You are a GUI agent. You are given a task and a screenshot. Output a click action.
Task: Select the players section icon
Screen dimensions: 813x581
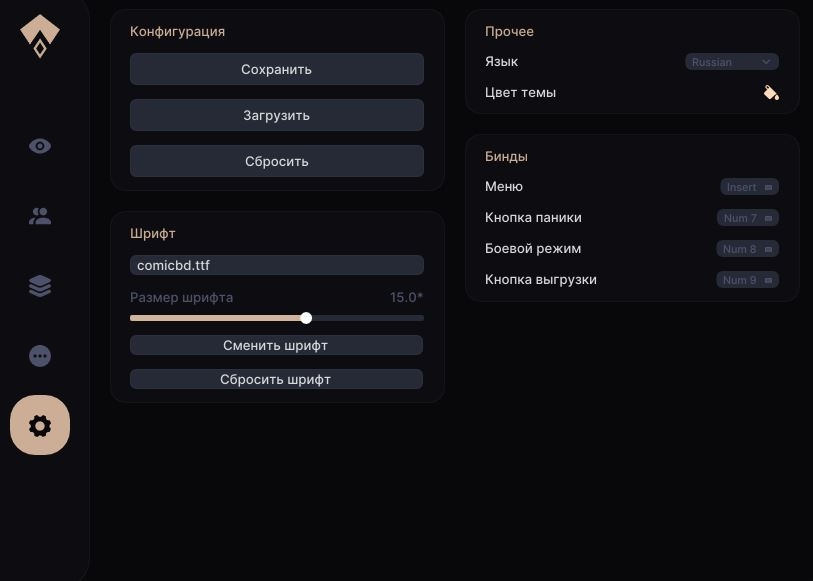coord(40,215)
